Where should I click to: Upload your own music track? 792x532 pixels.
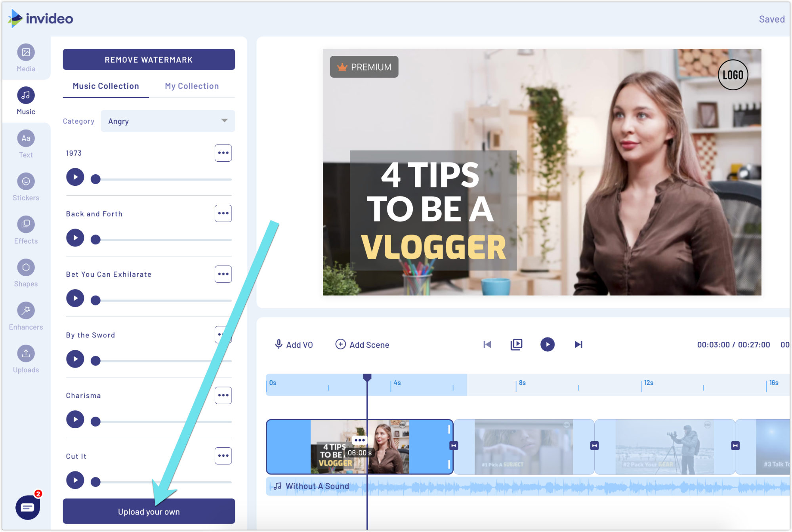(149, 511)
